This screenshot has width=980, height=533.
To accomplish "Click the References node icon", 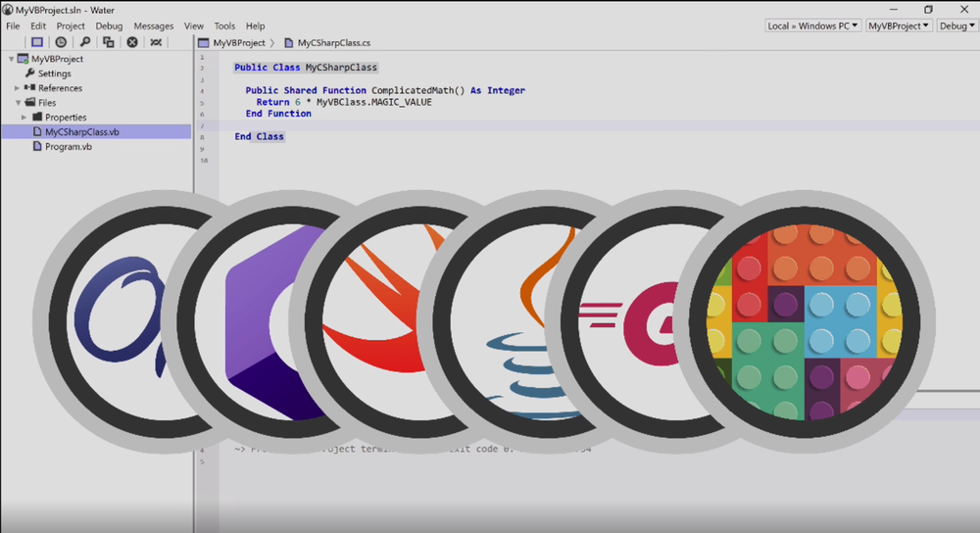I will 29,87.
